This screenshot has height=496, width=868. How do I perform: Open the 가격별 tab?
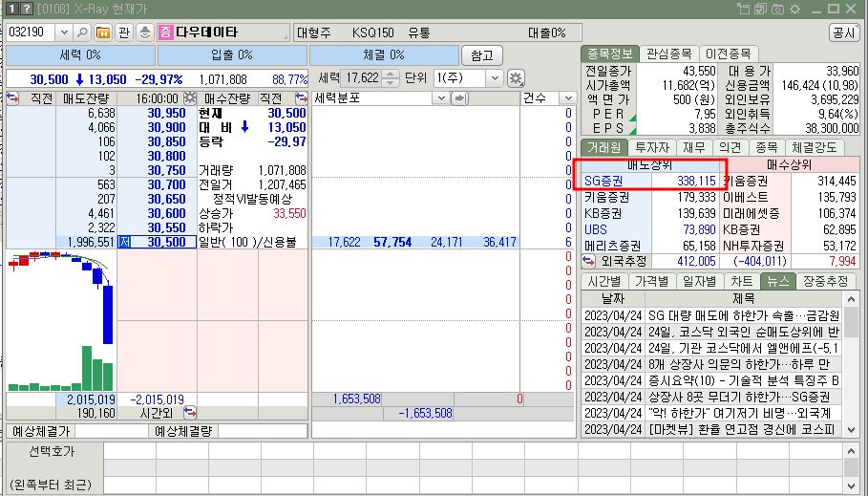click(652, 281)
